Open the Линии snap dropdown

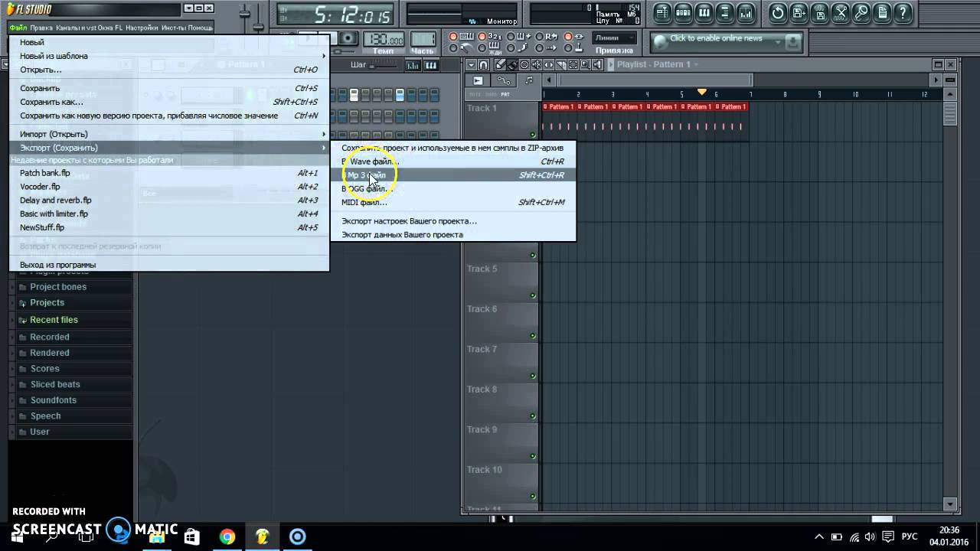pyautogui.click(x=615, y=37)
